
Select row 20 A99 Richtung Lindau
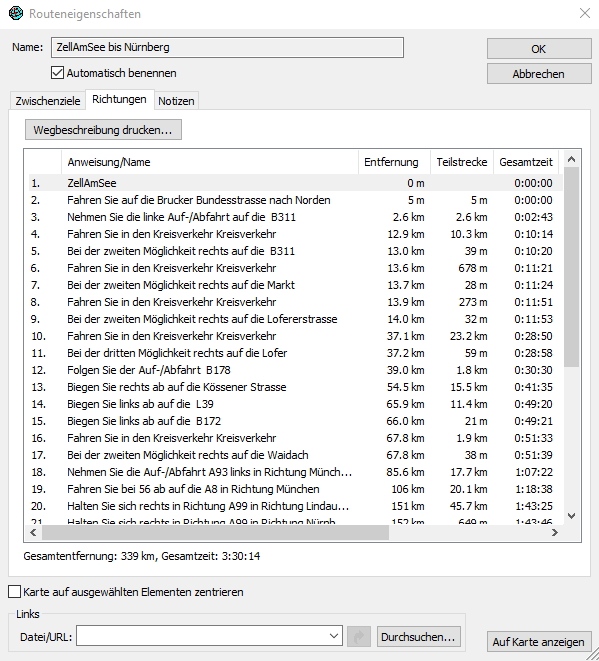(295, 506)
